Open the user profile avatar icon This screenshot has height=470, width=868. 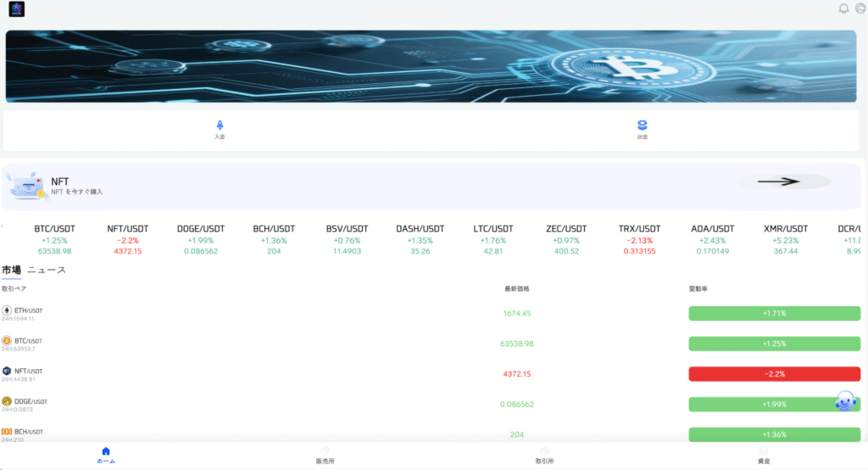(861, 8)
